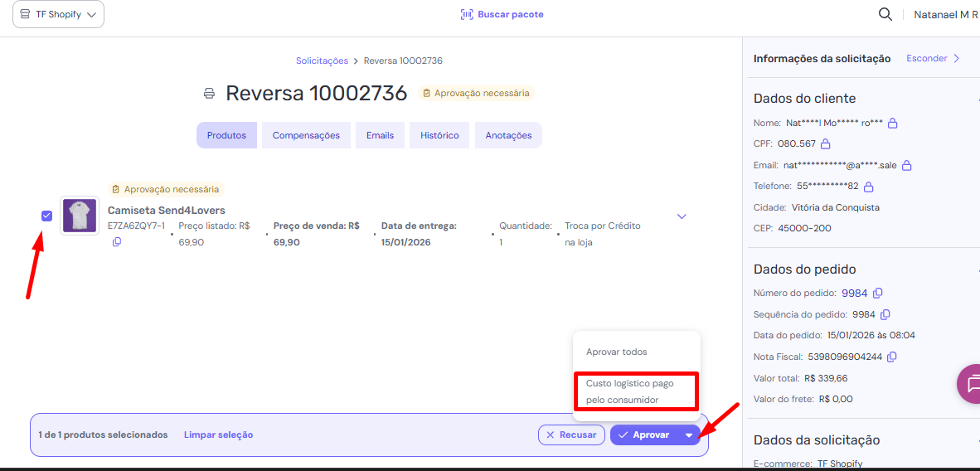Click the search magnifier icon
The height and width of the screenshot is (471, 980).
(x=885, y=14)
